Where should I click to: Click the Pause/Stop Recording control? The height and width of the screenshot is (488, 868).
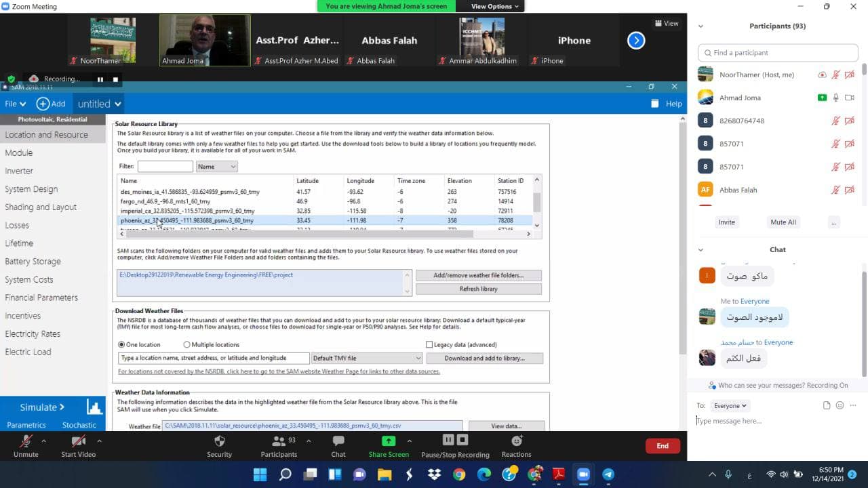coord(455,441)
